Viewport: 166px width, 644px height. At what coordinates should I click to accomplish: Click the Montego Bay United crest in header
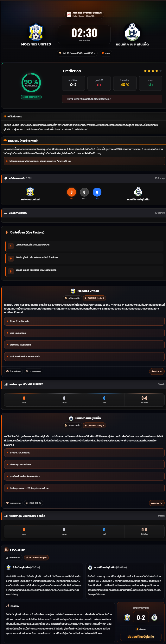(x=132, y=32)
